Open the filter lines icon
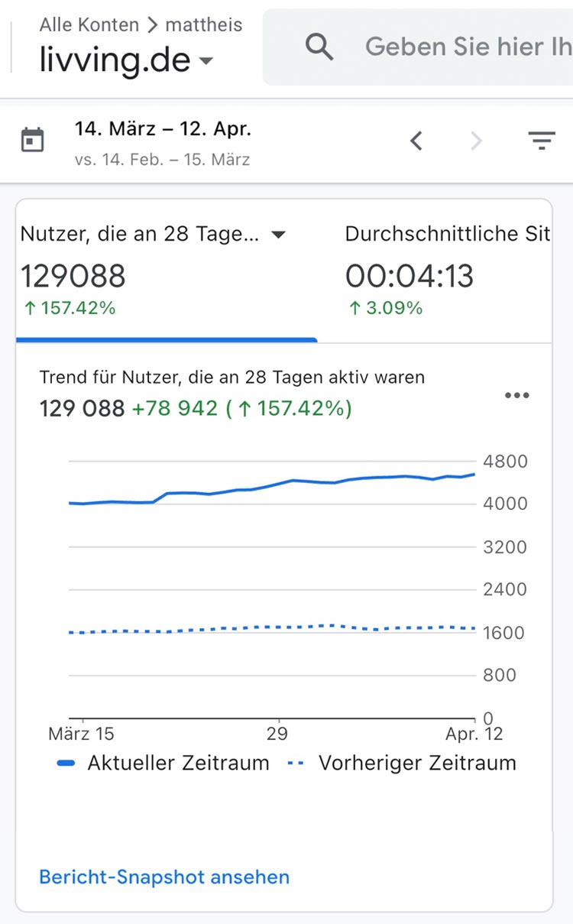The height and width of the screenshot is (924, 573). click(542, 141)
